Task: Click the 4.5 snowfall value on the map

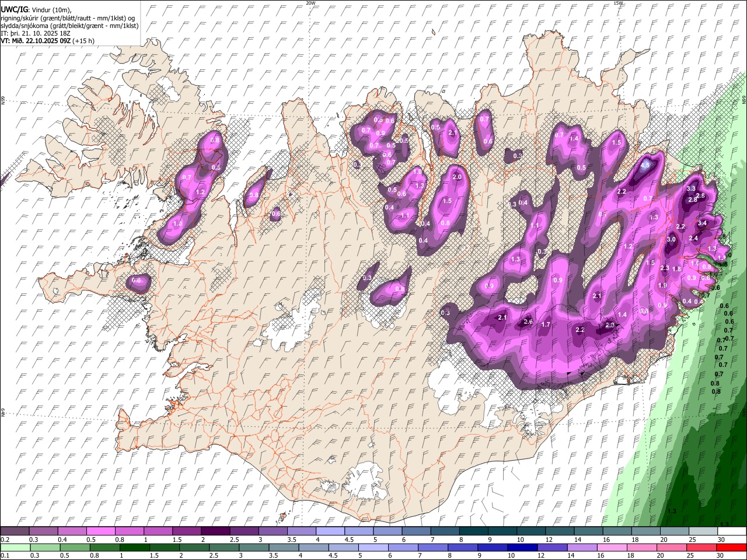Action: click(645, 166)
